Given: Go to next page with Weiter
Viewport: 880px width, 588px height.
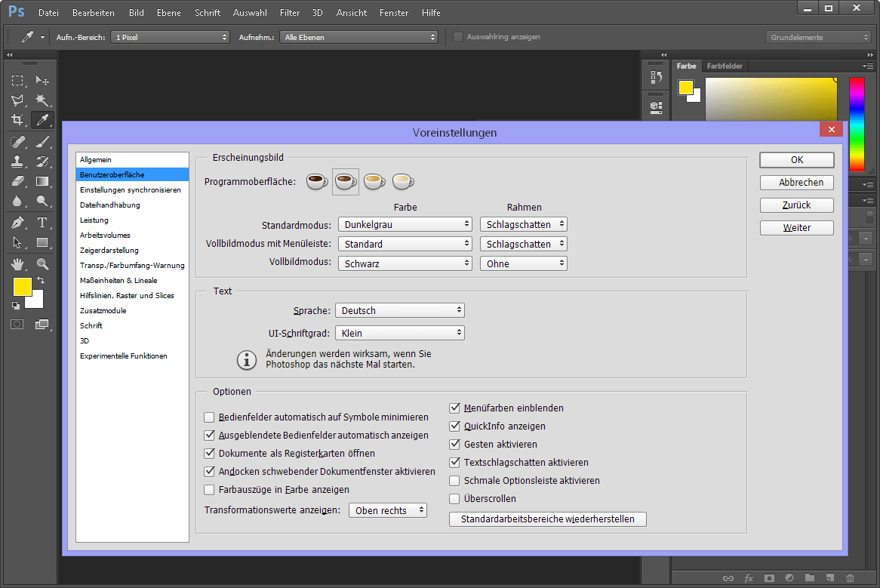Looking at the screenshot, I should point(797,228).
